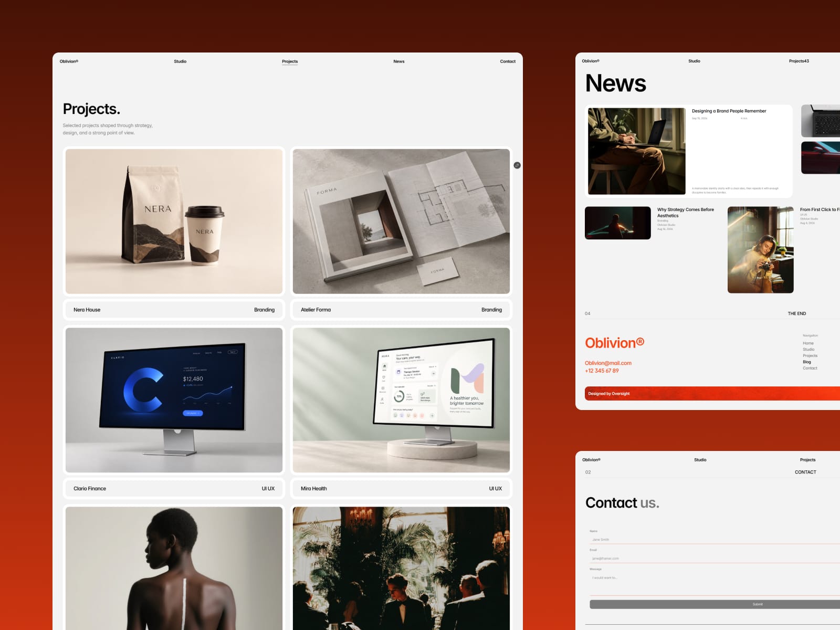Click Home in the News footer navigation

coord(808,343)
